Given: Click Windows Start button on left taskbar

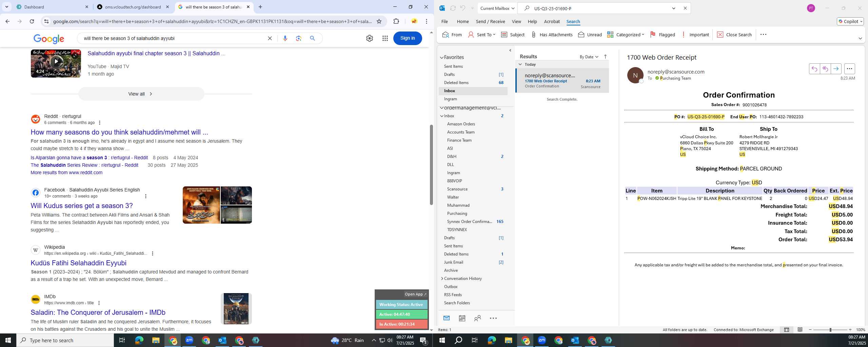Looking at the screenshot, I should [8, 340].
